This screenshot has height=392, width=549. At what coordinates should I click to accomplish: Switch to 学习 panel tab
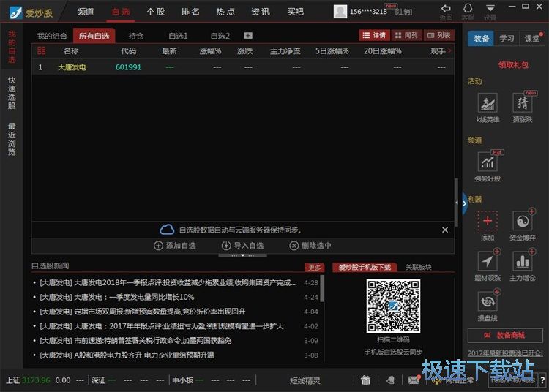pos(507,38)
